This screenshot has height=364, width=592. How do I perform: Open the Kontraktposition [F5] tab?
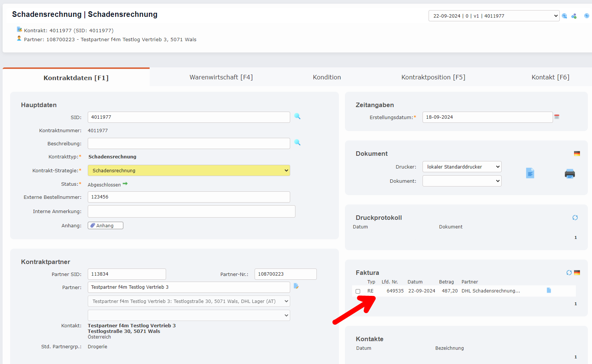(x=433, y=77)
